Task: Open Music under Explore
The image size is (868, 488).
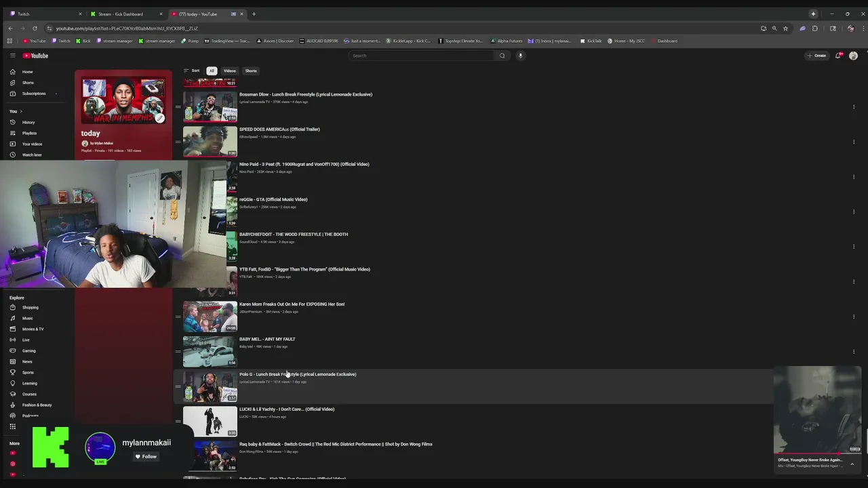Action: coord(27,319)
